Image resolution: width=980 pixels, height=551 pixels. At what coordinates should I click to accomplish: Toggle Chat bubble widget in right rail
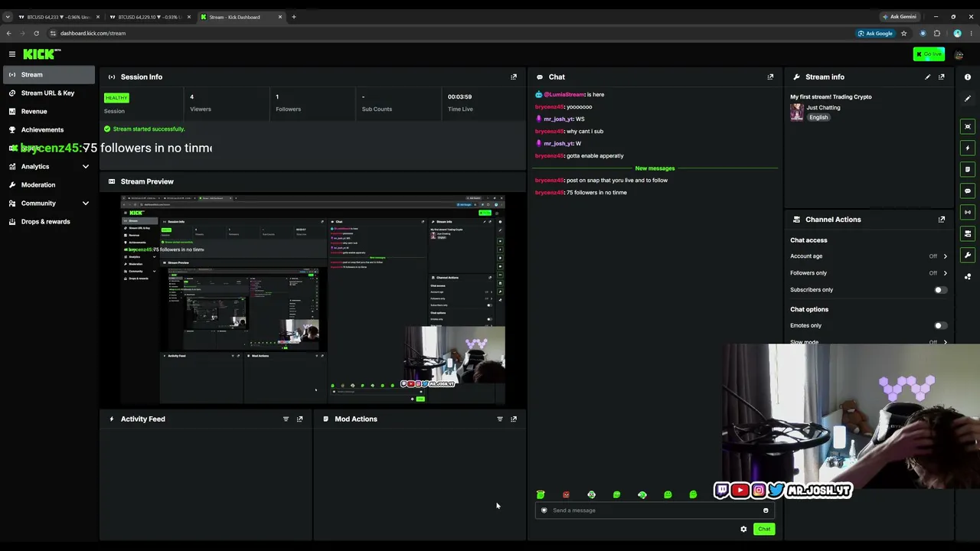click(968, 191)
